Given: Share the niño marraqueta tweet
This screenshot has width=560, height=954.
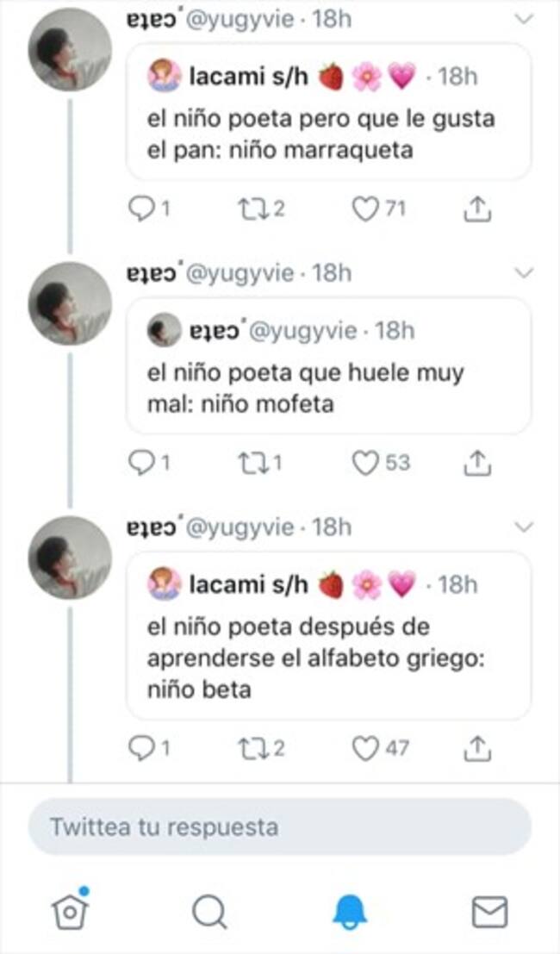Looking at the screenshot, I should [476, 209].
